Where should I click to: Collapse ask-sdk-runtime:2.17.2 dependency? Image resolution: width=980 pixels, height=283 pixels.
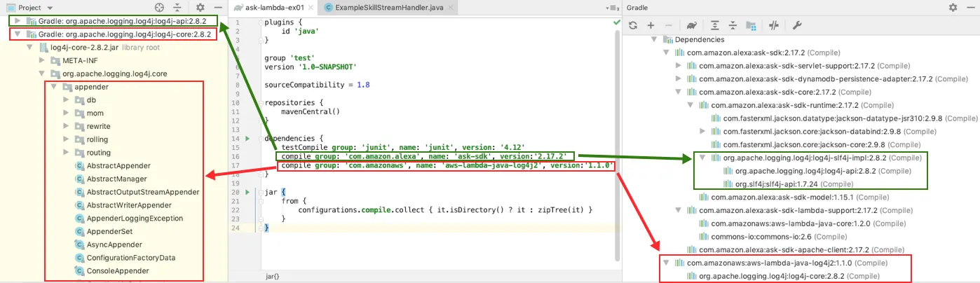pos(690,105)
